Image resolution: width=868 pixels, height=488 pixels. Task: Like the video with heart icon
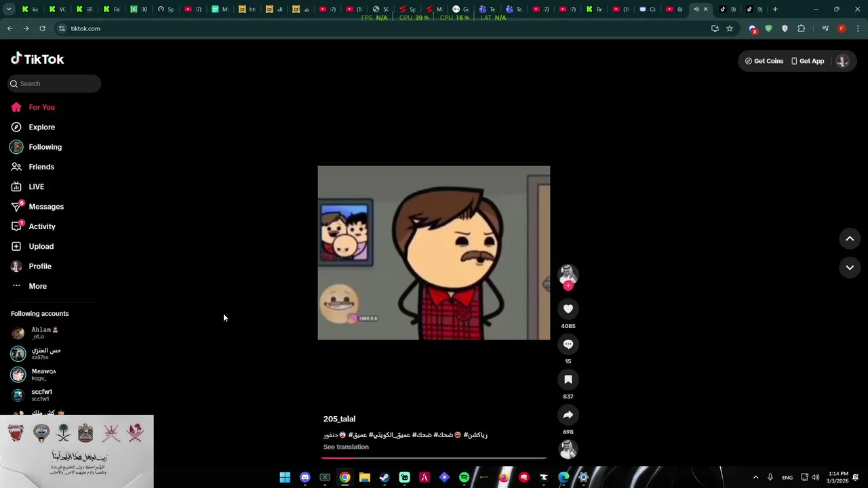click(568, 309)
